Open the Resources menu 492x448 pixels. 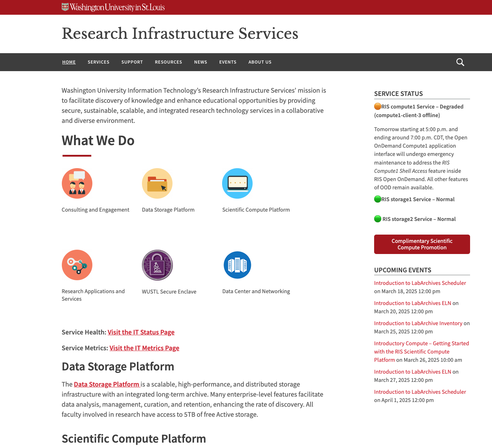pyautogui.click(x=169, y=62)
